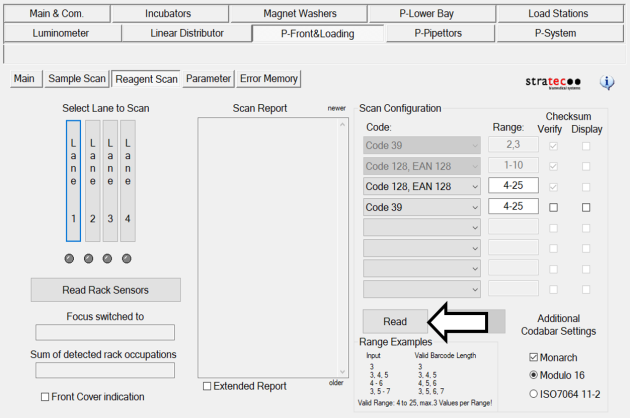Click the Read Rack Sensors button

tap(106, 289)
